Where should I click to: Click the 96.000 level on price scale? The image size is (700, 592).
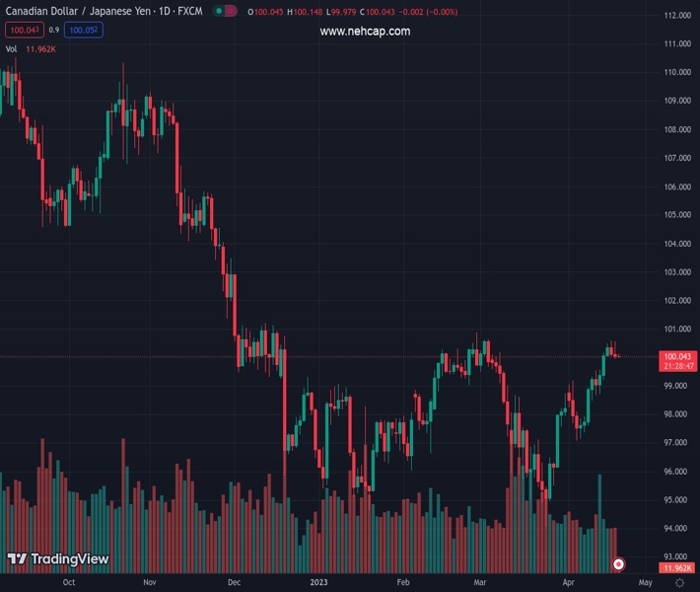[x=676, y=472]
